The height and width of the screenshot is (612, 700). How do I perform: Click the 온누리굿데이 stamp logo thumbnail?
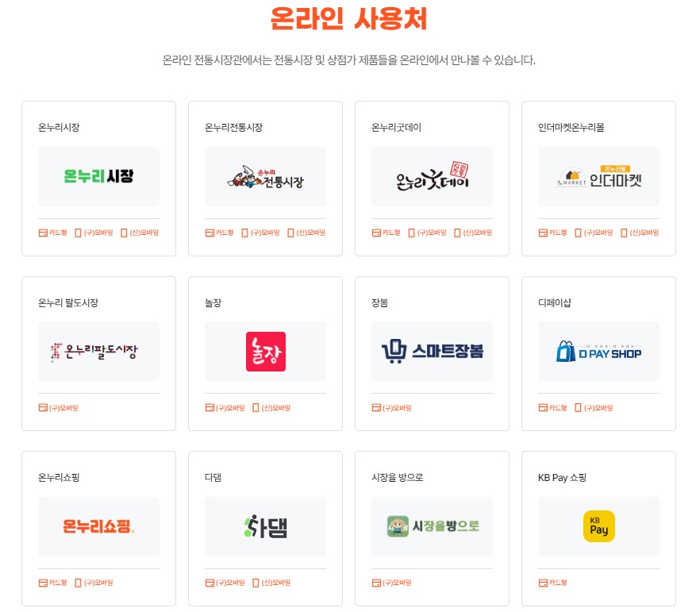point(432,176)
